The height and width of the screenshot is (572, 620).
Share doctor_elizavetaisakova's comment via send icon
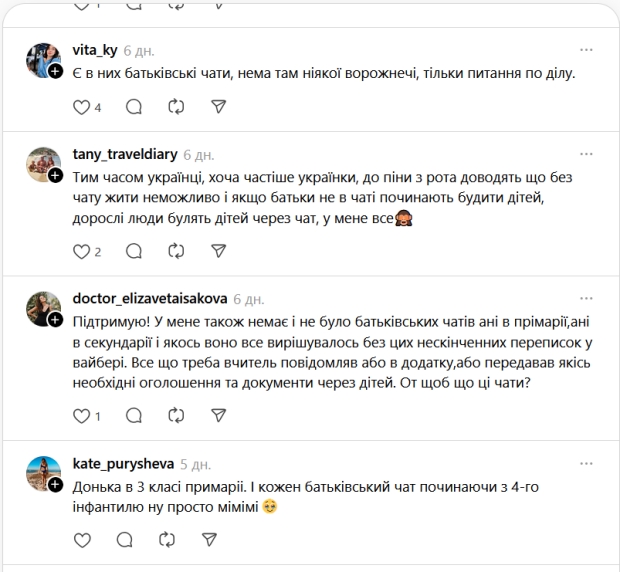pyautogui.click(x=218, y=415)
